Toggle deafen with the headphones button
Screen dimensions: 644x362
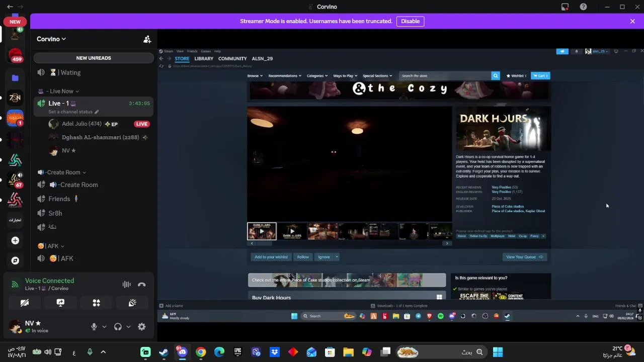118,326
